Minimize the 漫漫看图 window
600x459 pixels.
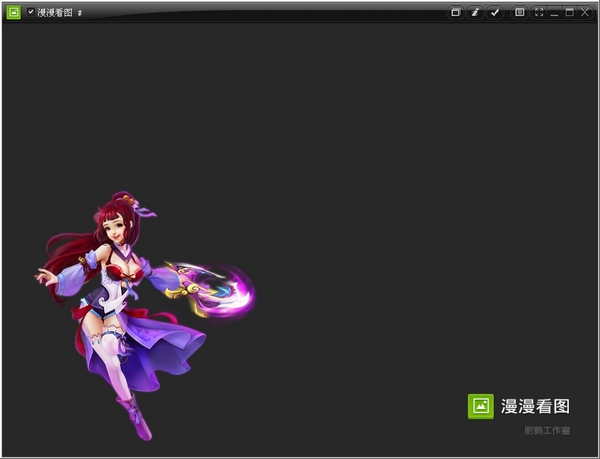554,12
